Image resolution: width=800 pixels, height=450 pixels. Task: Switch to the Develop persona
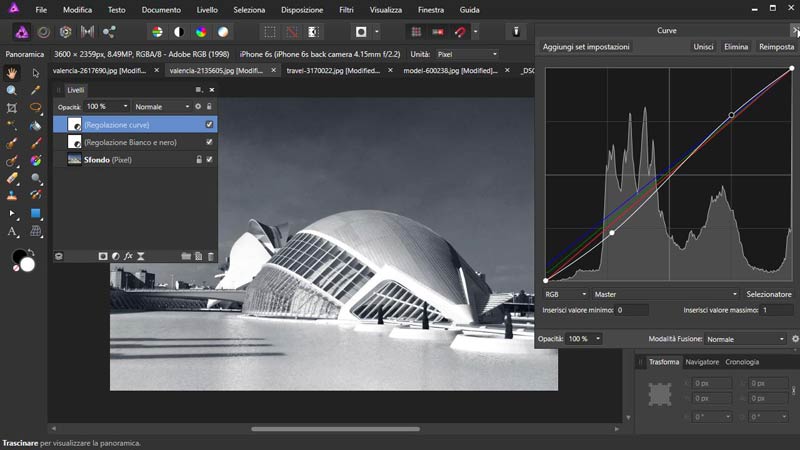(x=65, y=32)
